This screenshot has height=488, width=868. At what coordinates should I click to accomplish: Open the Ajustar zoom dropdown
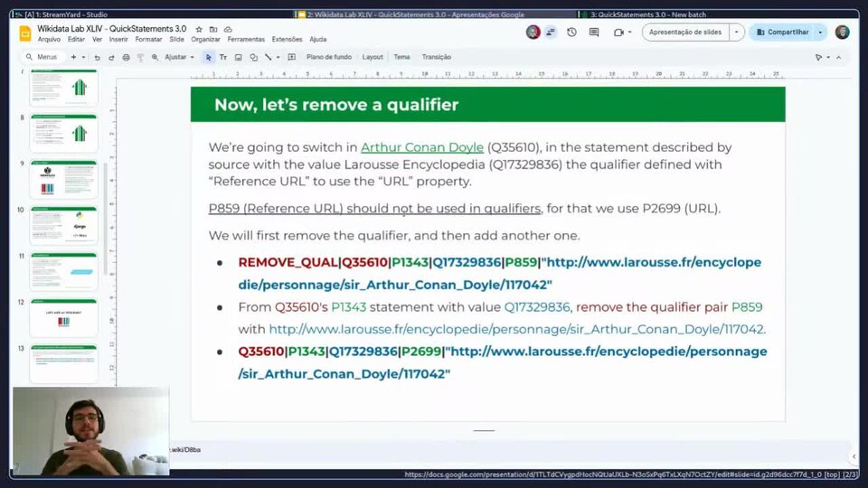pos(179,57)
